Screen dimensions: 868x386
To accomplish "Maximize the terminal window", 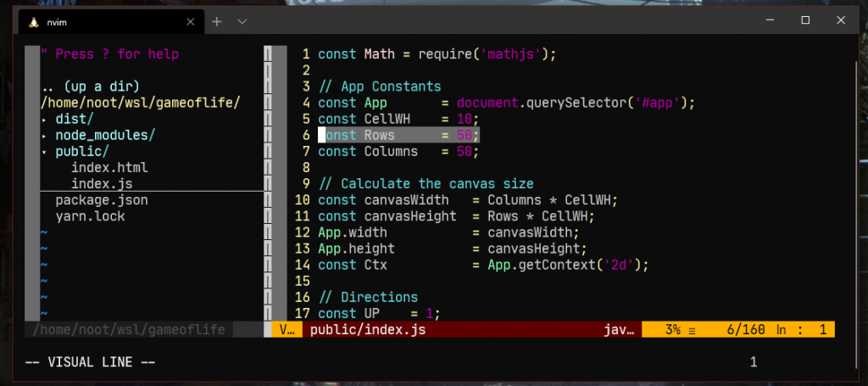I will pos(805,20).
